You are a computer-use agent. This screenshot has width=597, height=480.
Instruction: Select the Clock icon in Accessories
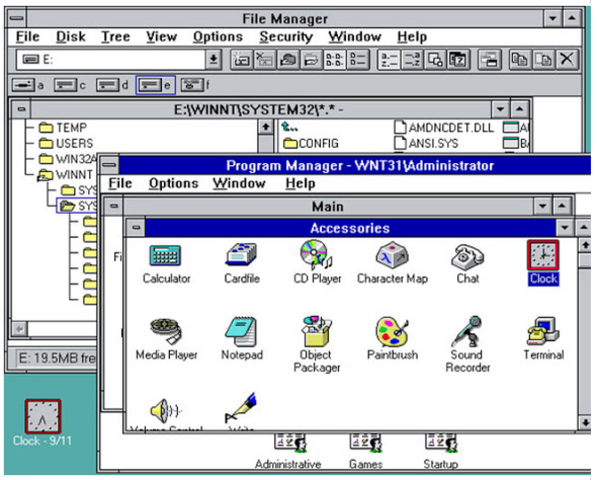pos(543,255)
